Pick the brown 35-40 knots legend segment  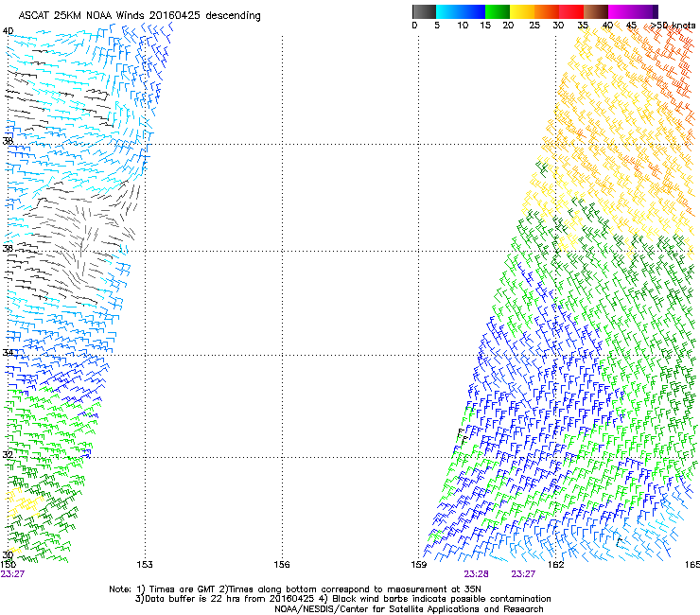596,11
